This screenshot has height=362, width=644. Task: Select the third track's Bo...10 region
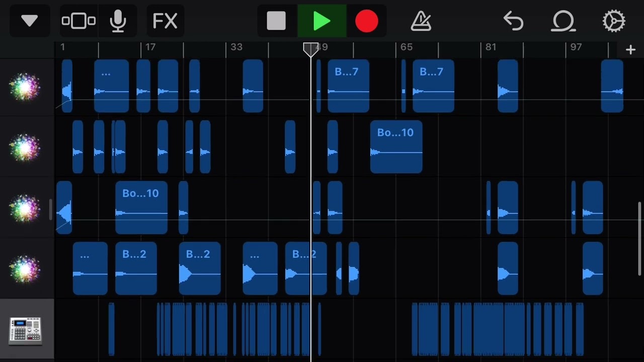(x=141, y=208)
